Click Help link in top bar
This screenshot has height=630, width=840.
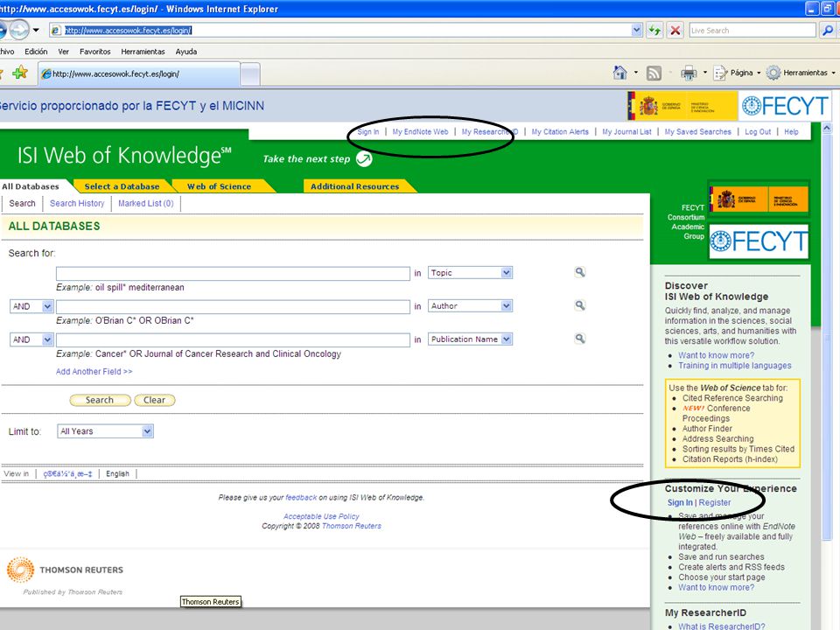pyautogui.click(x=791, y=132)
